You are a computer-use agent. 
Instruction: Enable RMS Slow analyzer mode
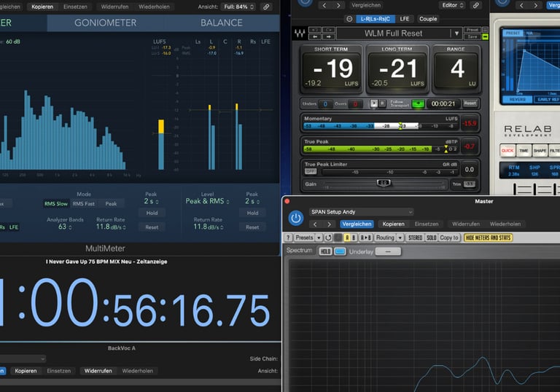[56, 204]
